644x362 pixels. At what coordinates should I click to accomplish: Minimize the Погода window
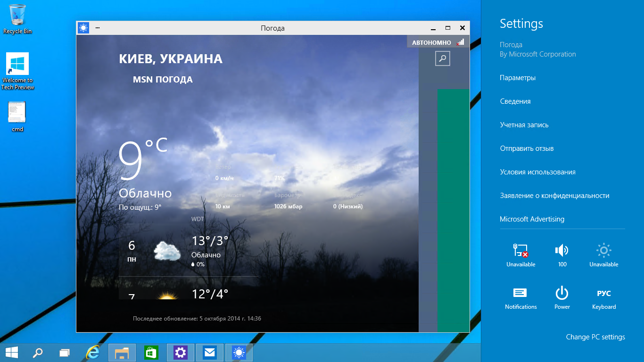pos(433,28)
